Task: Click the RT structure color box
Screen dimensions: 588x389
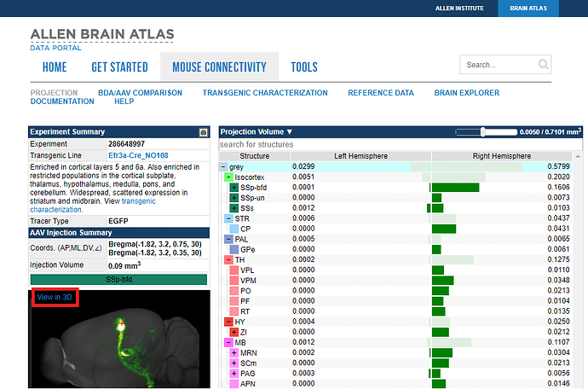Action: pos(234,311)
